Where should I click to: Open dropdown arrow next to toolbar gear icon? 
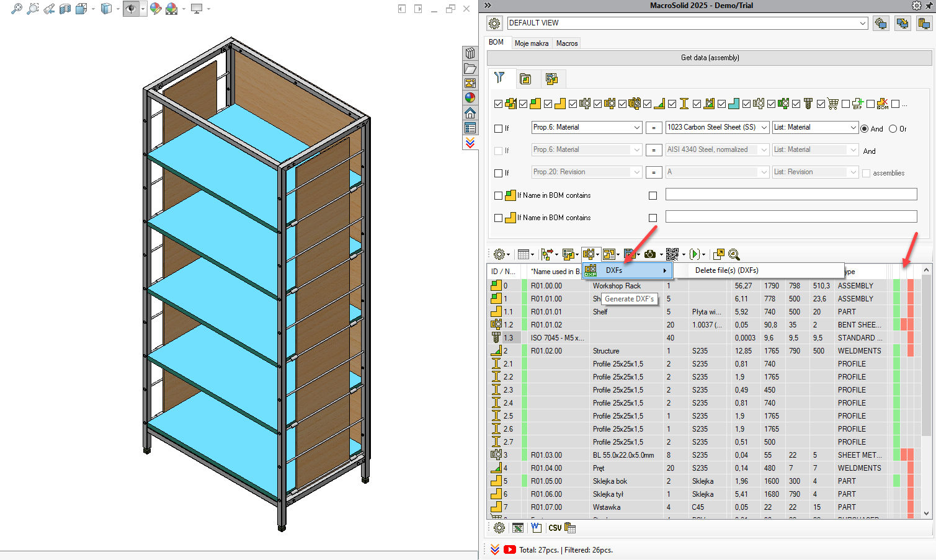(509, 255)
